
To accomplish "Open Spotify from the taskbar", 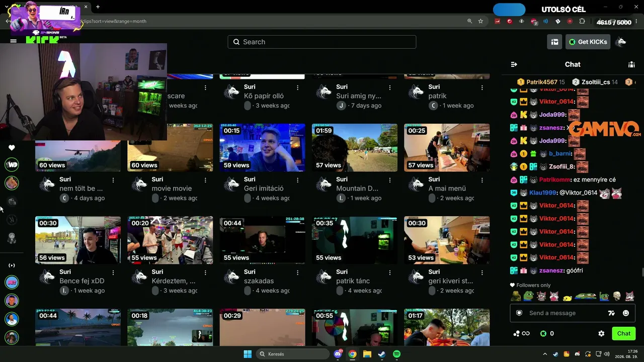I will click(396, 354).
